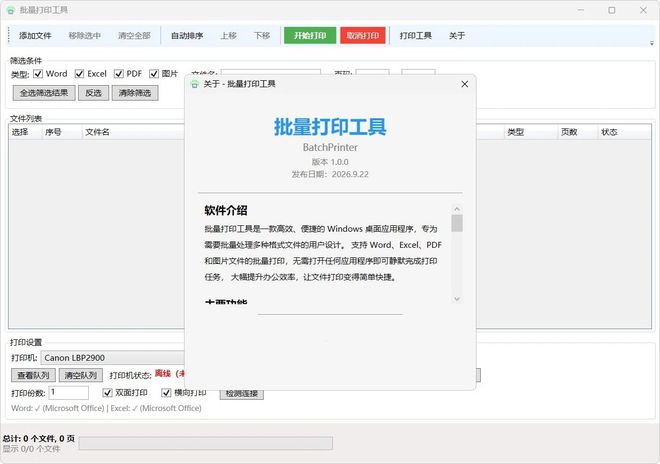The image size is (660, 464).
Task: Click 下移 toolbar item
Action: tap(262, 36)
